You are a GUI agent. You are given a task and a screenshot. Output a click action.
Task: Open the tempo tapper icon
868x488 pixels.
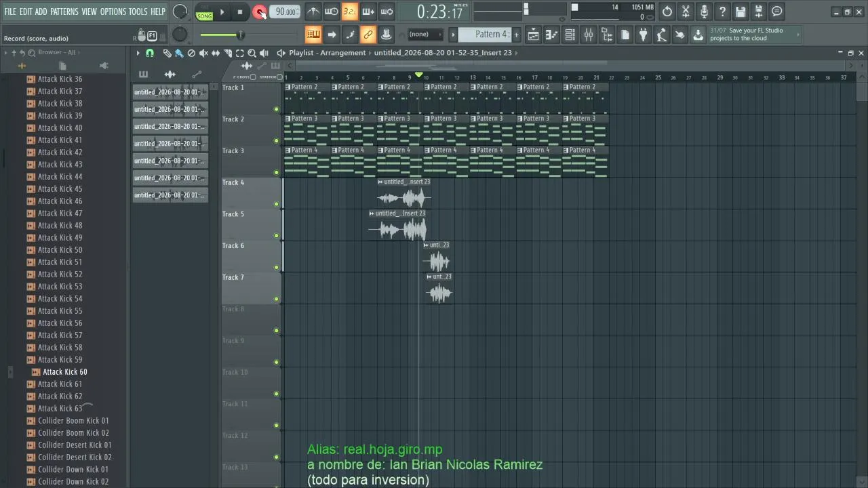pos(661,35)
